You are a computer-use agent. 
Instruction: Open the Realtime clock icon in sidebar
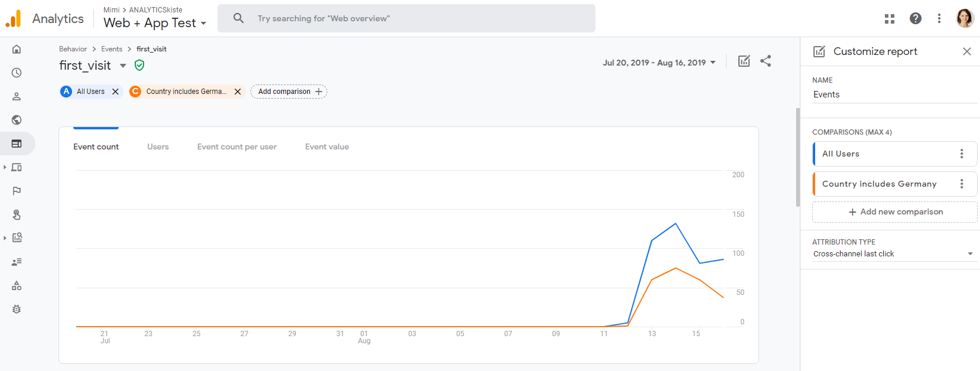[17, 73]
